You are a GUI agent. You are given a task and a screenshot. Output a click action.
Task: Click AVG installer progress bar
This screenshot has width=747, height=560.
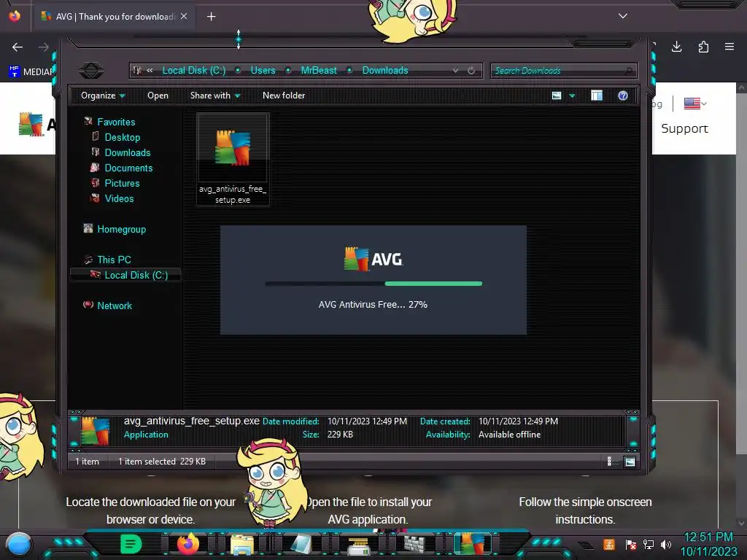pyautogui.click(x=373, y=284)
